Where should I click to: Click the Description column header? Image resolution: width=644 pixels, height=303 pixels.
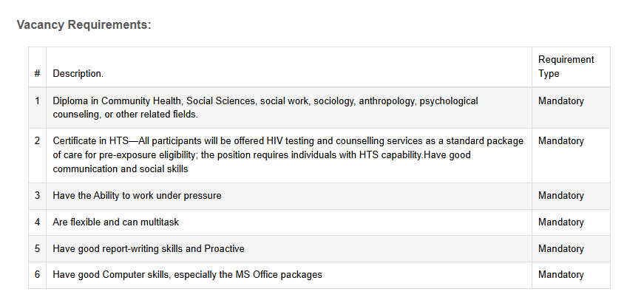coord(78,73)
